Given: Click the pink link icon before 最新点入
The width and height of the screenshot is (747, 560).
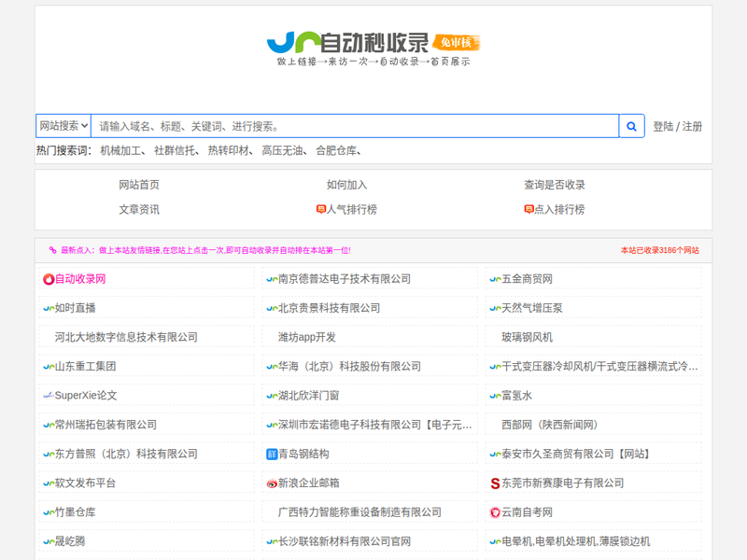Looking at the screenshot, I should pyautogui.click(x=53, y=250).
